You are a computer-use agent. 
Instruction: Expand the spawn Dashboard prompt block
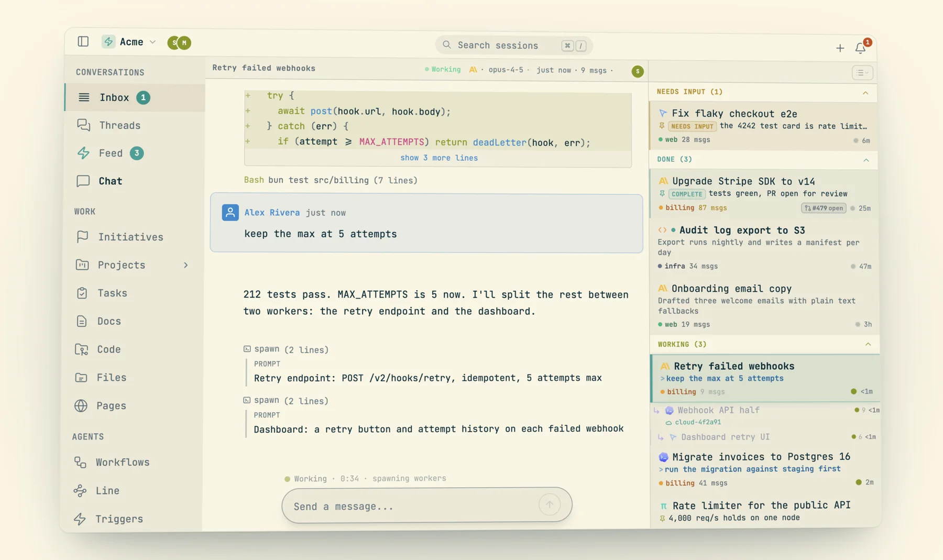click(286, 401)
